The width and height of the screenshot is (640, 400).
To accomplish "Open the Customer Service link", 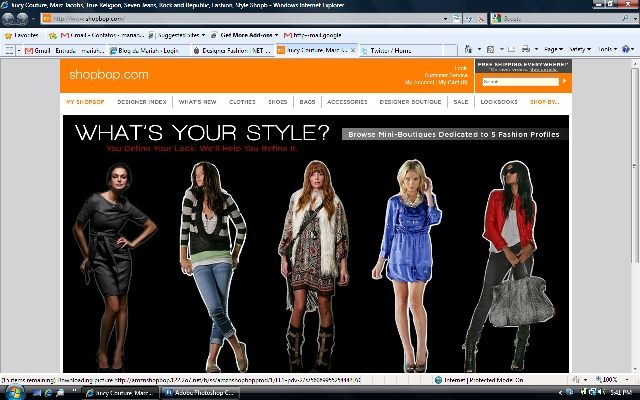I will (x=446, y=75).
